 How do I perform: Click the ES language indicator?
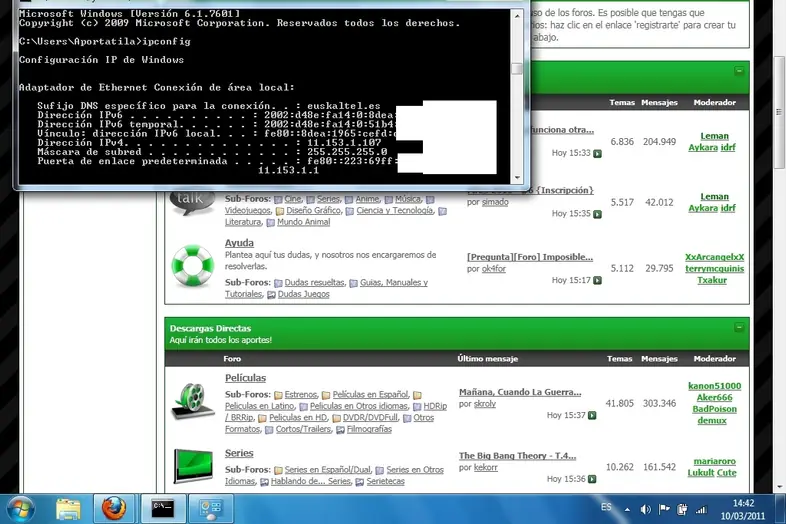606,507
